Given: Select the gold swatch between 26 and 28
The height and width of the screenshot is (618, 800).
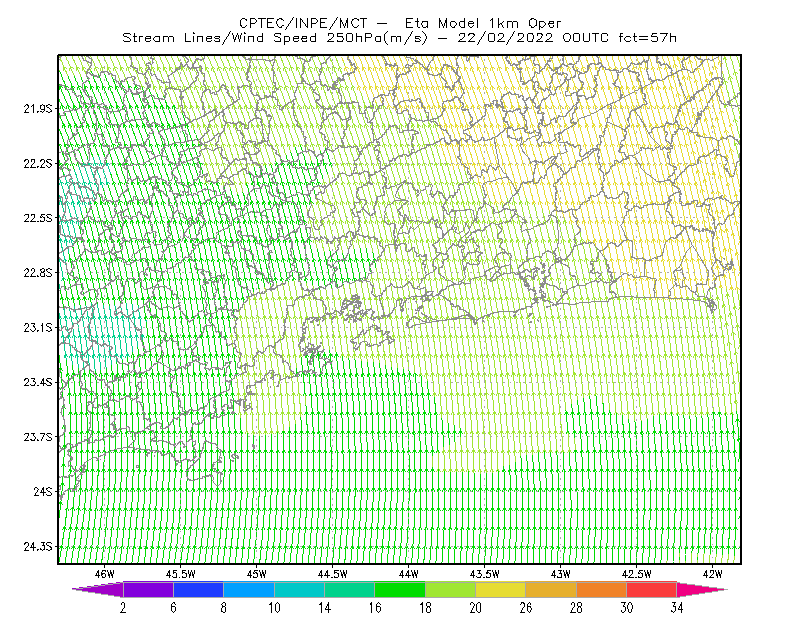Looking at the screenshot, I should tap(551, 589).
